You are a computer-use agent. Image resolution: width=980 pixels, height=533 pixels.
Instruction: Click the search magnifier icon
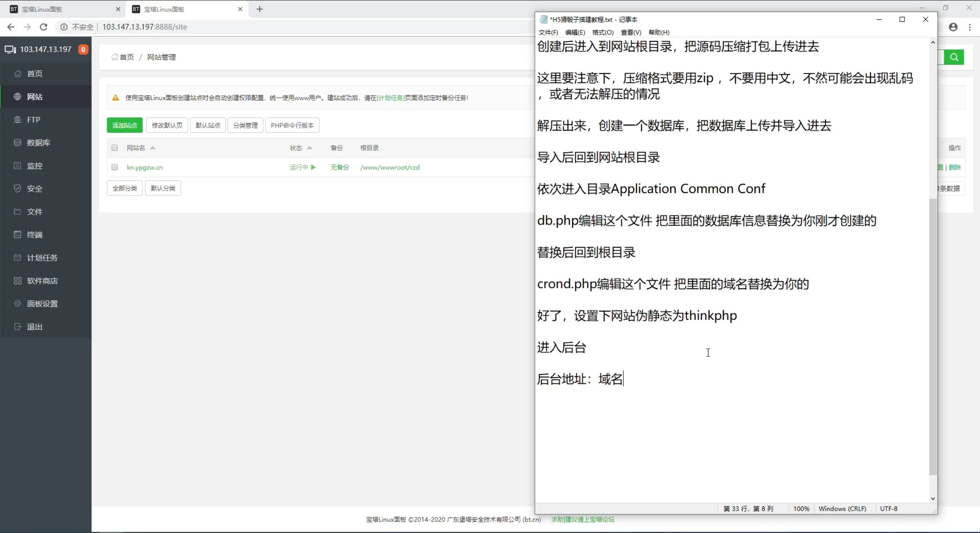[x=954, y=57]
